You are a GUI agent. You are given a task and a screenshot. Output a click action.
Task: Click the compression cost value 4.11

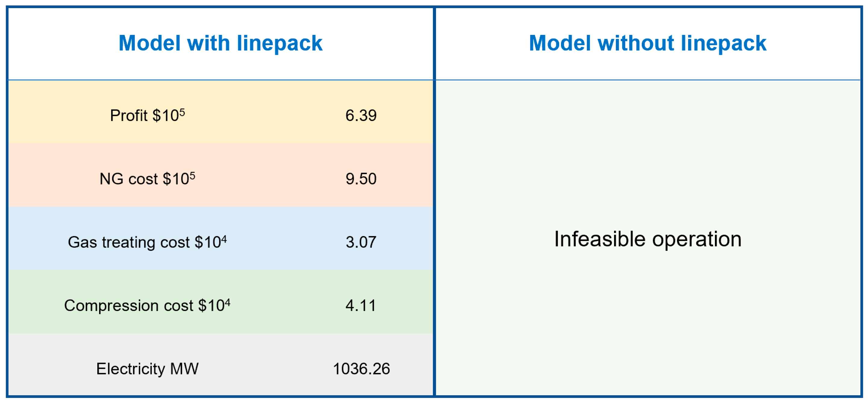click(x=361, y=305)
